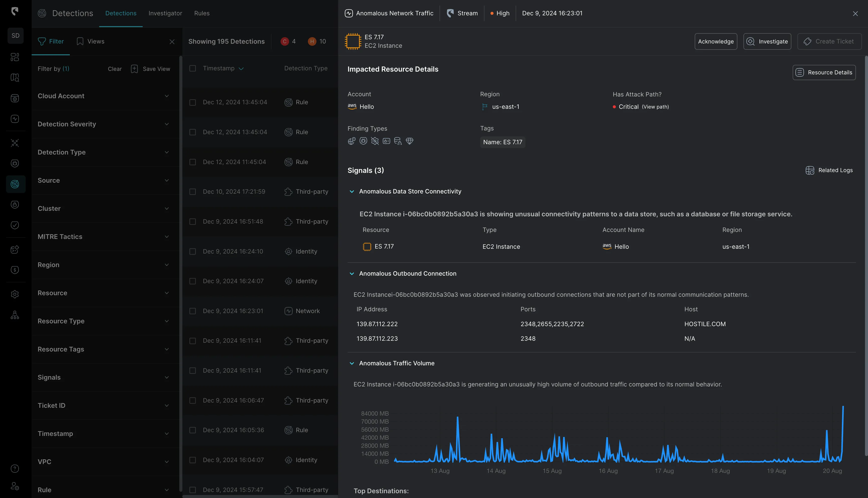The width and height of the screenshot is (868, 498).
Task: Open Resource Details
Action: pos(824,73)
